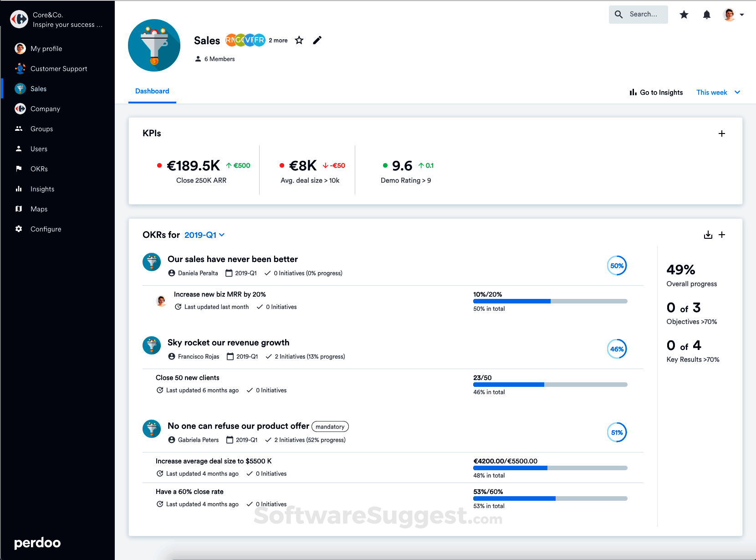Click the Close 50 new clients progress bar
Image resolution: width=756 pixels, height=560 pixels.
pyautogui.click(x=550, y=384)
